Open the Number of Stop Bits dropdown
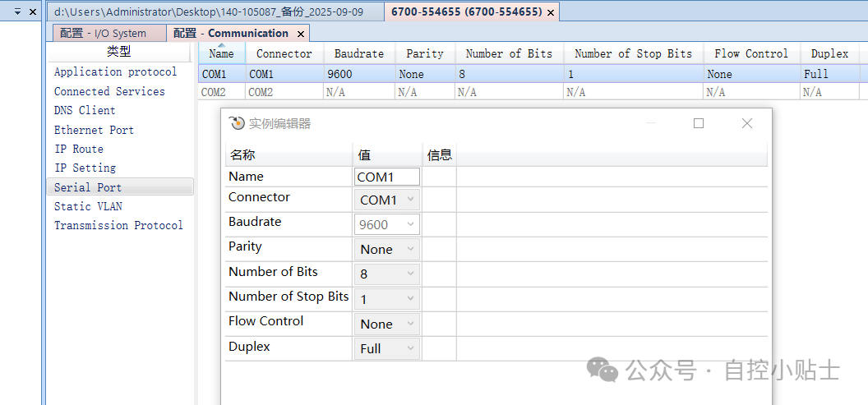Viewport: 868px width, 405px height. click(x=387, y=299)
